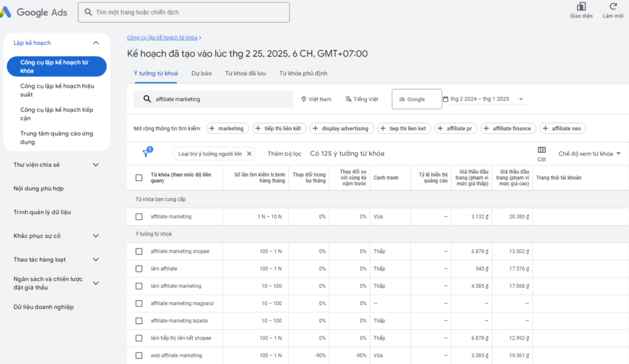This screenshot has width=629, height=364.
Task: Sort by the Cạnh tranh column header
Action: coord(386,177)
